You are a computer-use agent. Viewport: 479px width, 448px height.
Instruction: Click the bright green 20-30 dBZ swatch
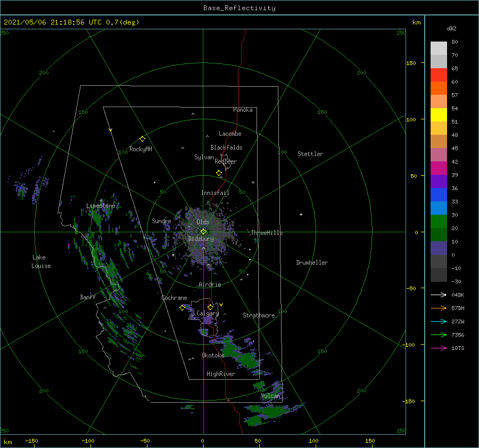(x=439, y=221)
